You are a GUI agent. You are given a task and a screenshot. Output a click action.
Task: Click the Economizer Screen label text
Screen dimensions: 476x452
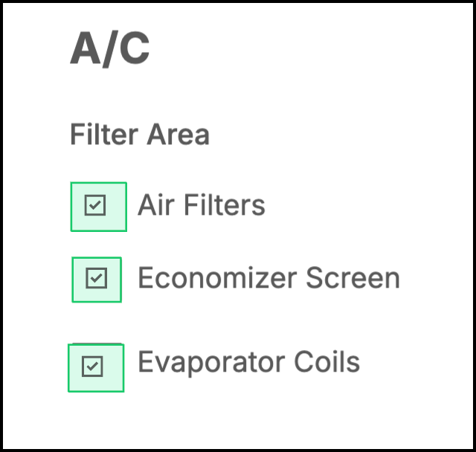click(x=268, y=278)
